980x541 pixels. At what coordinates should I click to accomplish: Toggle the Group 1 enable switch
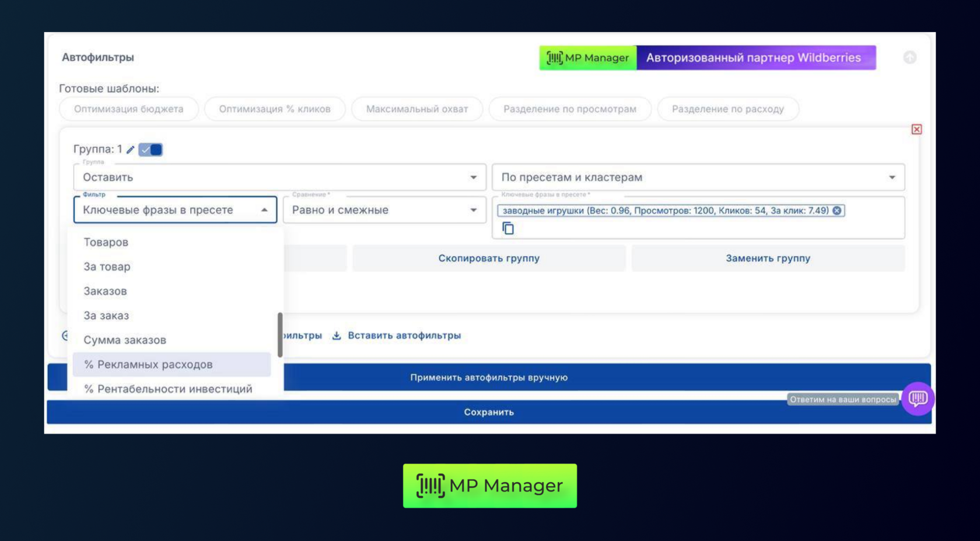click(150, 150)
